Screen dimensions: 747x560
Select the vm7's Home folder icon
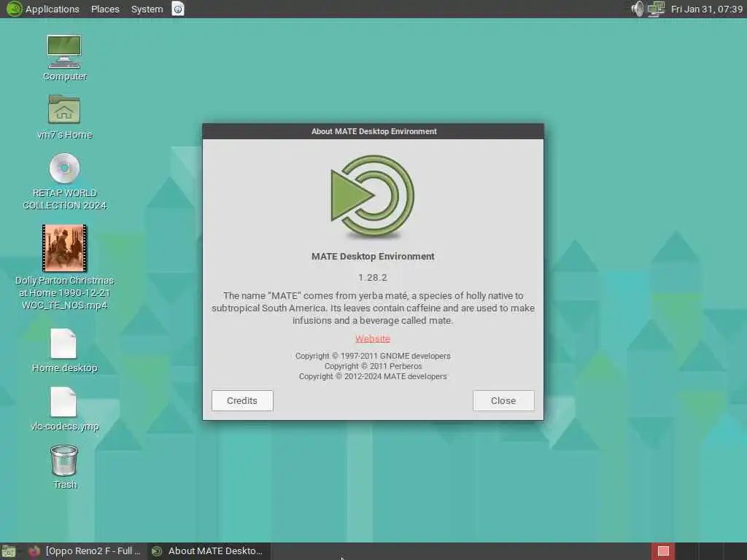click(x=64, y=109)
